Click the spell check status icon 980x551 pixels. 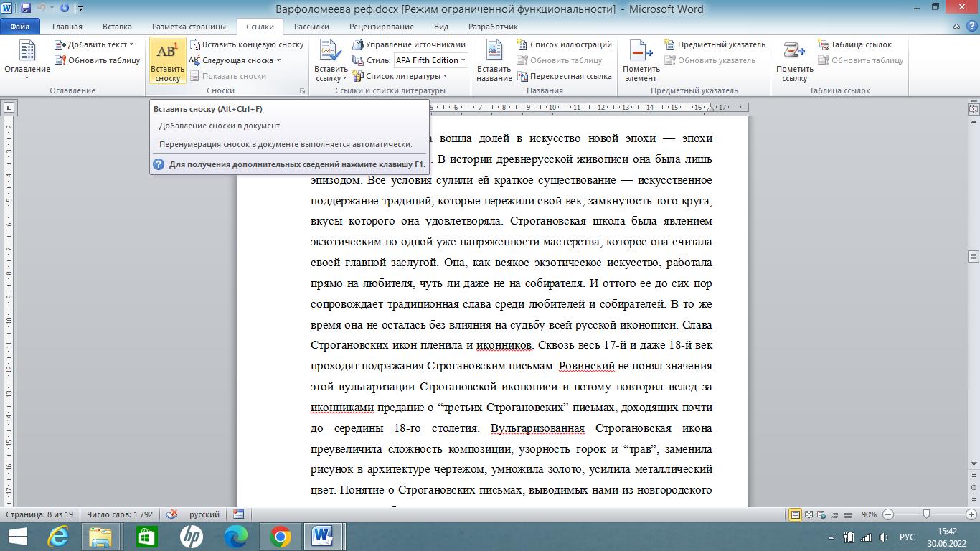coord(171,514)
